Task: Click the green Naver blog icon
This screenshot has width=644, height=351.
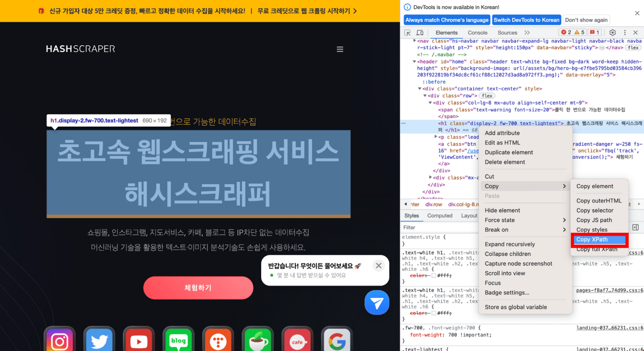Action: [x=178, y=339]
